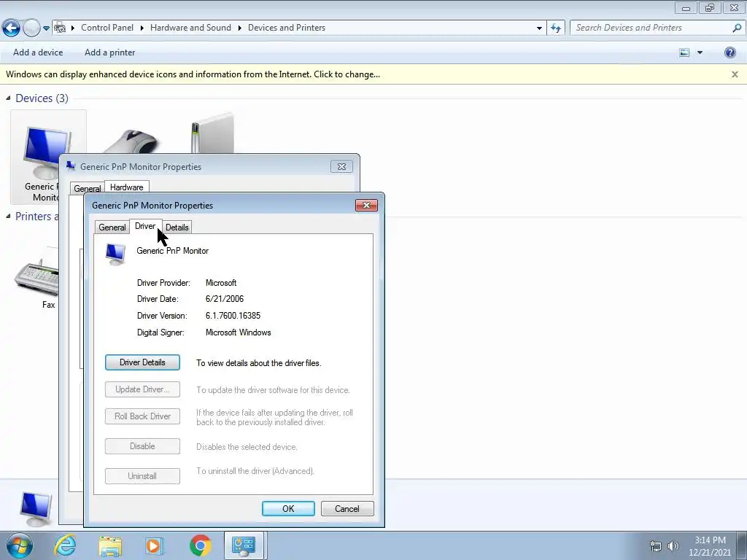
Task: Click the Roll Back Driver button
Action: (x=142, y=416)
